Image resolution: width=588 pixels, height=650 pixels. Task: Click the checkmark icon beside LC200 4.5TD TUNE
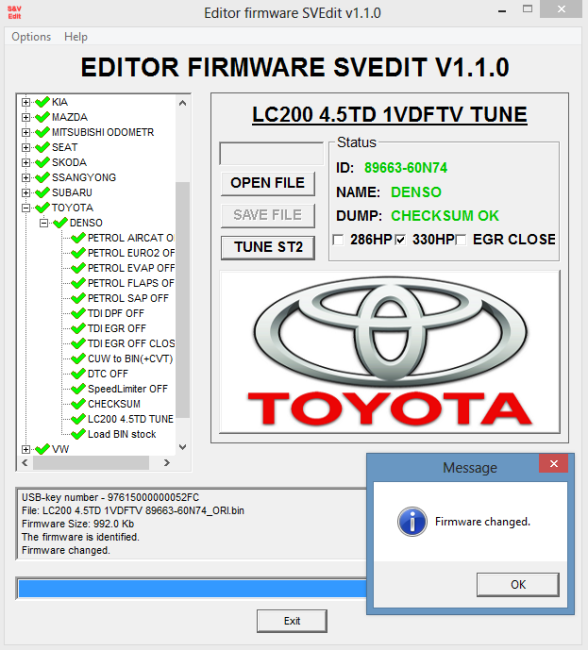78,419
